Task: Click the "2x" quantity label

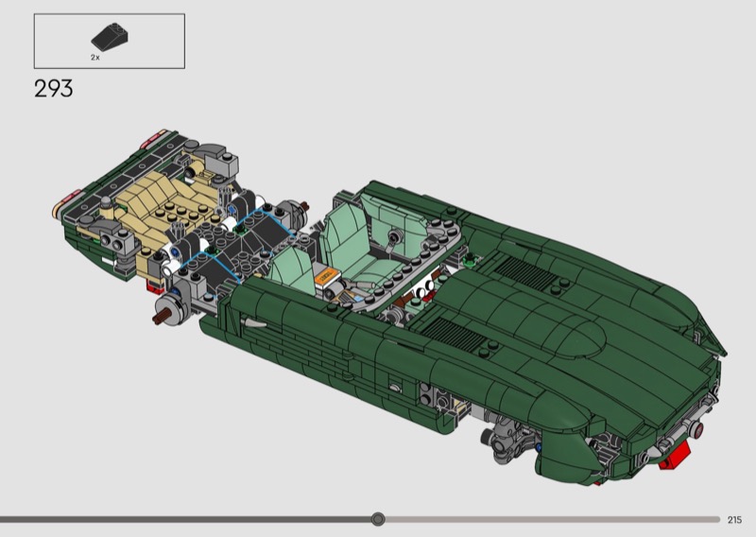Action: tap(95, 58)
